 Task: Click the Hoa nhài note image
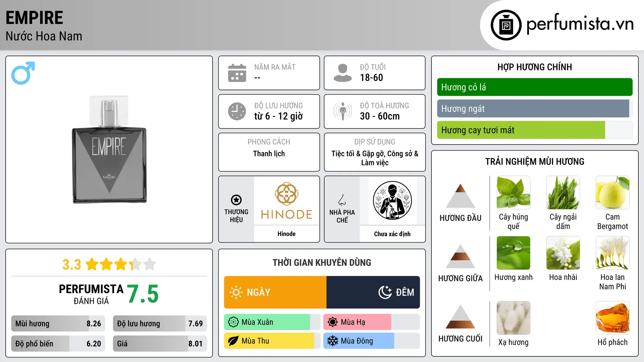coord(563,253)
